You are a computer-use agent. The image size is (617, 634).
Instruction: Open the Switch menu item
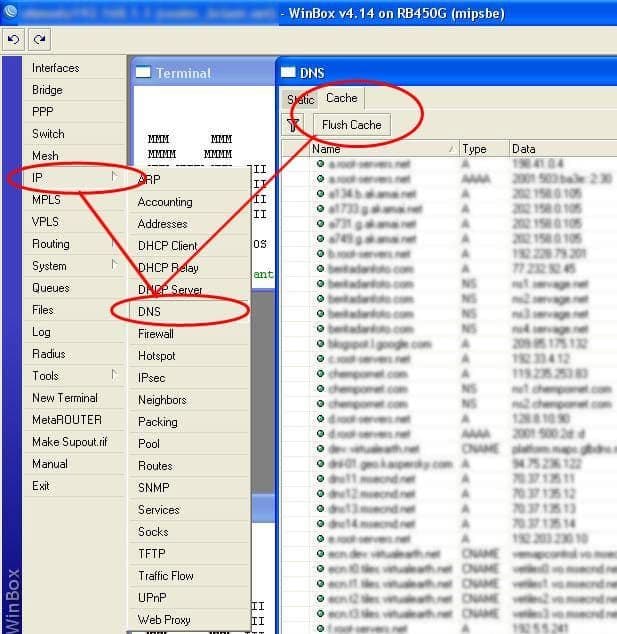pos(74,134)
